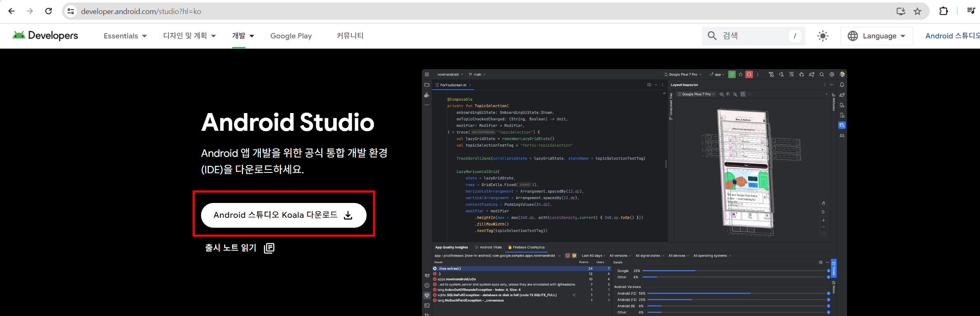Image resolution: width=980 pixels, height=316 pixels.
Task: Select the sqlite.SQLiteFullException issue row
Action: pos(521,295)
